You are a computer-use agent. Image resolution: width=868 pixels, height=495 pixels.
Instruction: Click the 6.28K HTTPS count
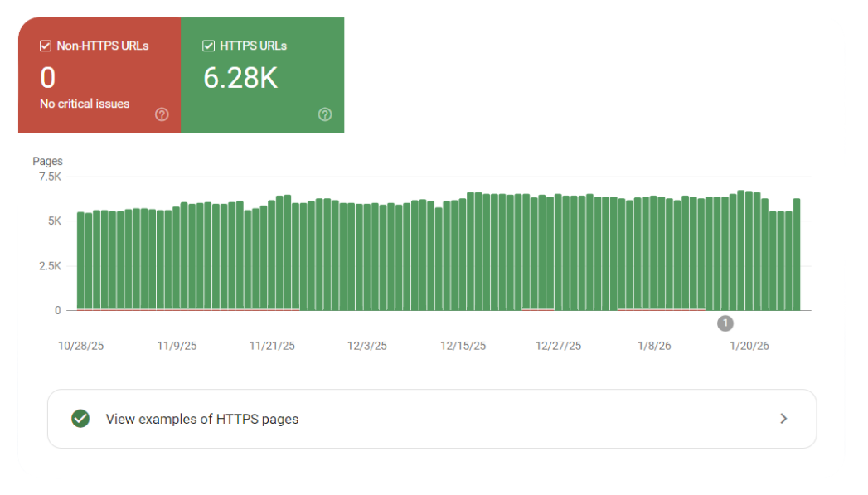point(240,77)
